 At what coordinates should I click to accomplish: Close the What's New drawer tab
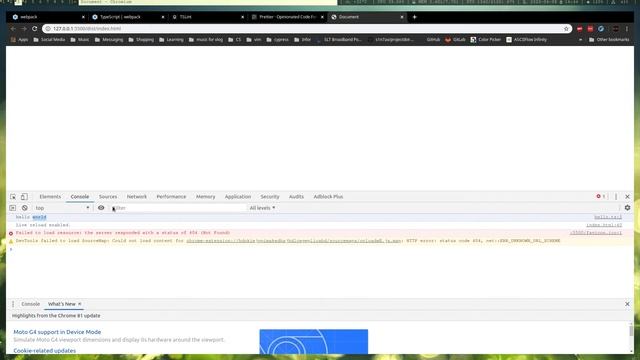pos(80,304)
